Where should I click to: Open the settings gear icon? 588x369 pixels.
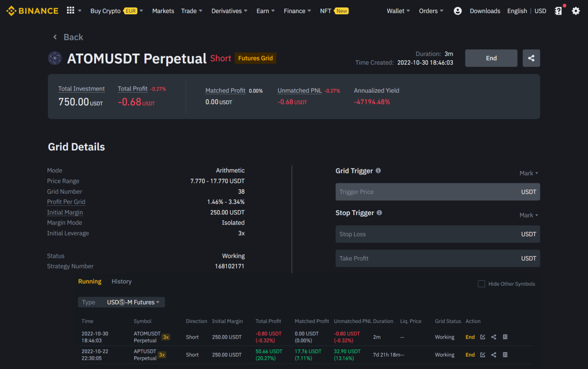pos(576,11)
